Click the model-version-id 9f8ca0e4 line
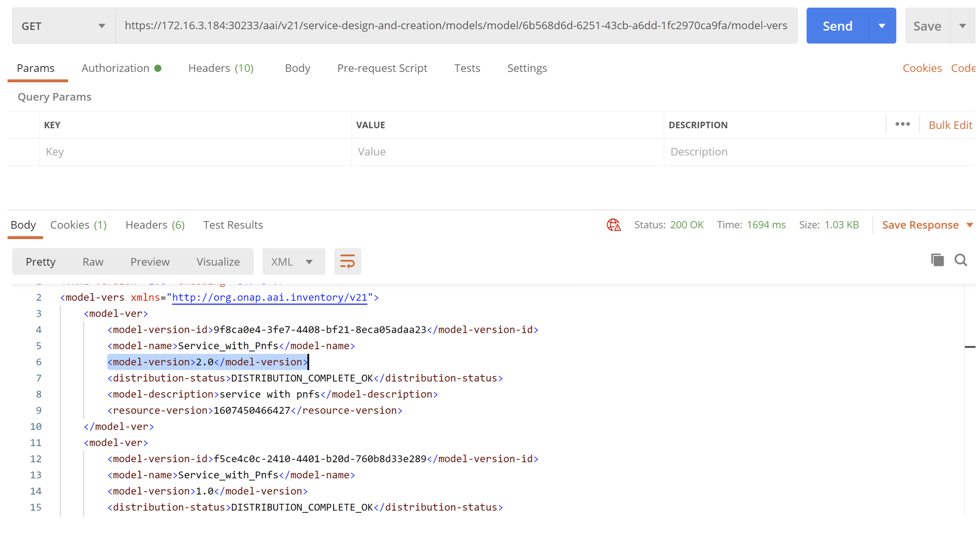Screen dimensions: 980x534 click(x=323, y=330)
